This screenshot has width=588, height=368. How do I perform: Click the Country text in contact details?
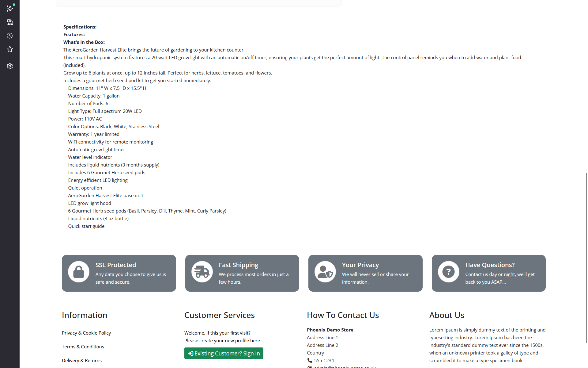click(315, 353)
